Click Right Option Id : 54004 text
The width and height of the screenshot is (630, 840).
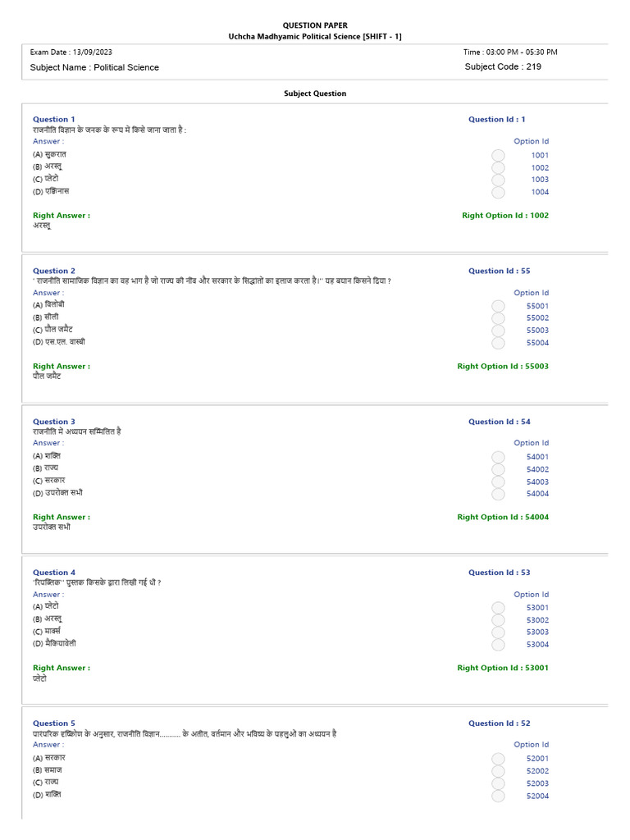point(503,517)
